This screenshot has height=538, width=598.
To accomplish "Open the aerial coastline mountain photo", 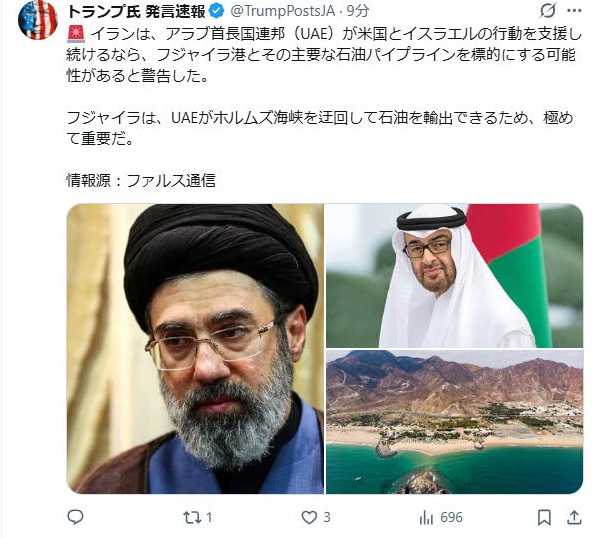I will click(454, 422).
